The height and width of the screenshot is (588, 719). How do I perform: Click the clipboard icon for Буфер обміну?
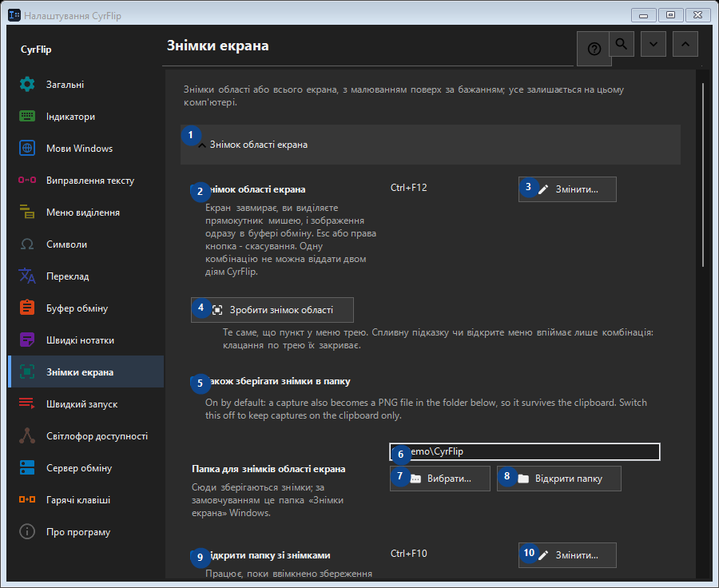[x=27, y=308]
